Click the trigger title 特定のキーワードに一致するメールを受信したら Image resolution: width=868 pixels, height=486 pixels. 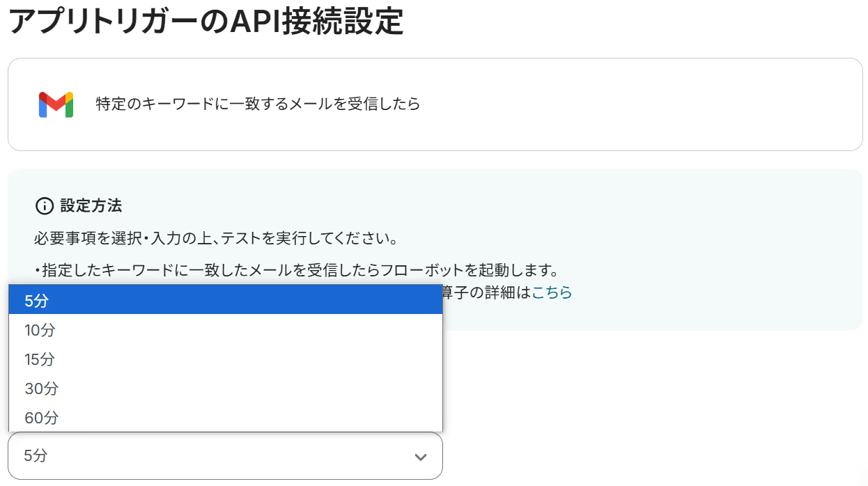click(258, 104)
